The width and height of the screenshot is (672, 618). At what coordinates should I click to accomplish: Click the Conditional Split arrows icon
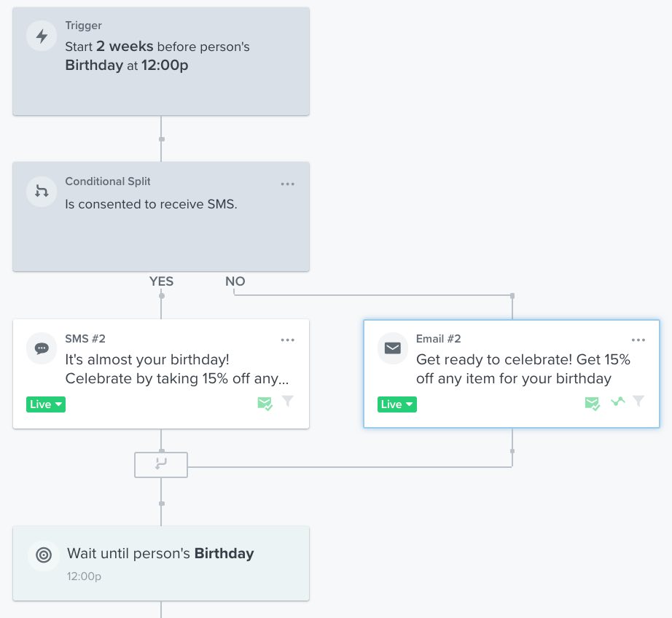pyautogui.click(x=42, y=192)
